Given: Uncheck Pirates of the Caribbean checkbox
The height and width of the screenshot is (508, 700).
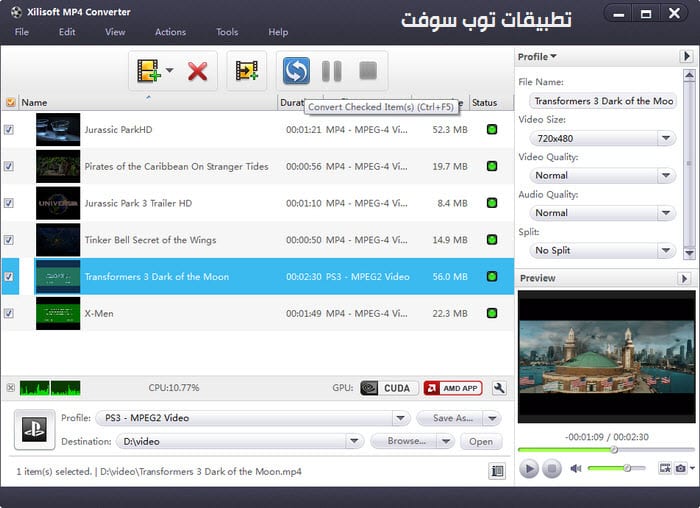Looking at the screenshot, I should click(8, 166).
